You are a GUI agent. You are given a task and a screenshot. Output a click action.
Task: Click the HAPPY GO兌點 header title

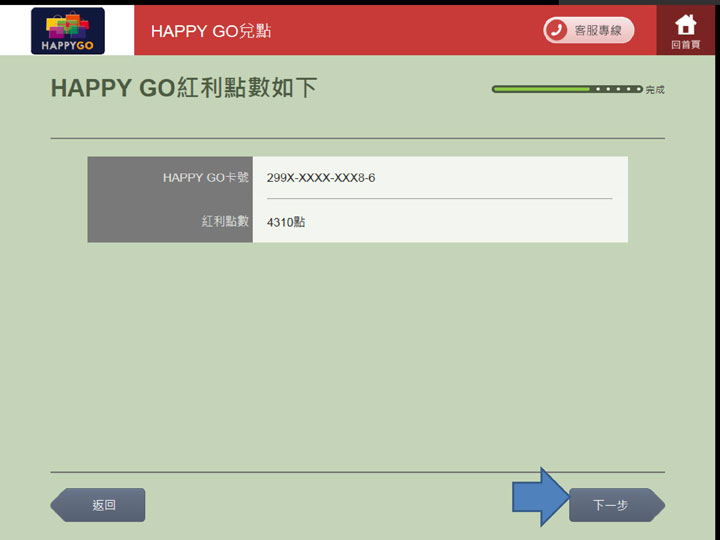tap(211, 31)
